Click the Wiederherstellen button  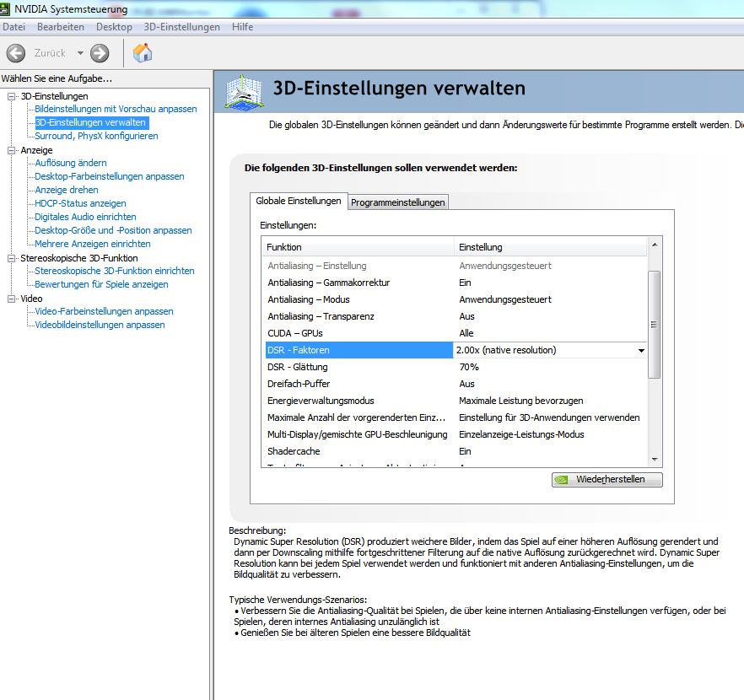pyautogui.click(x=607, y=480)
